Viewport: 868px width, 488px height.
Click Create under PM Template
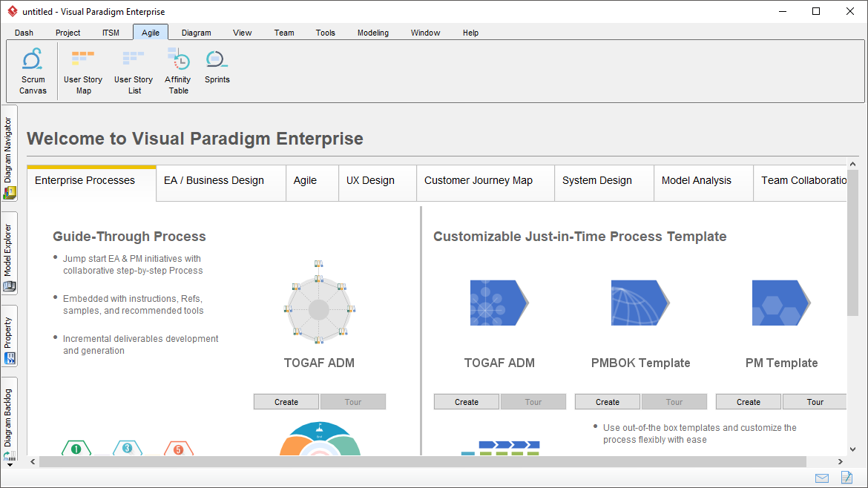pos(749,402)
